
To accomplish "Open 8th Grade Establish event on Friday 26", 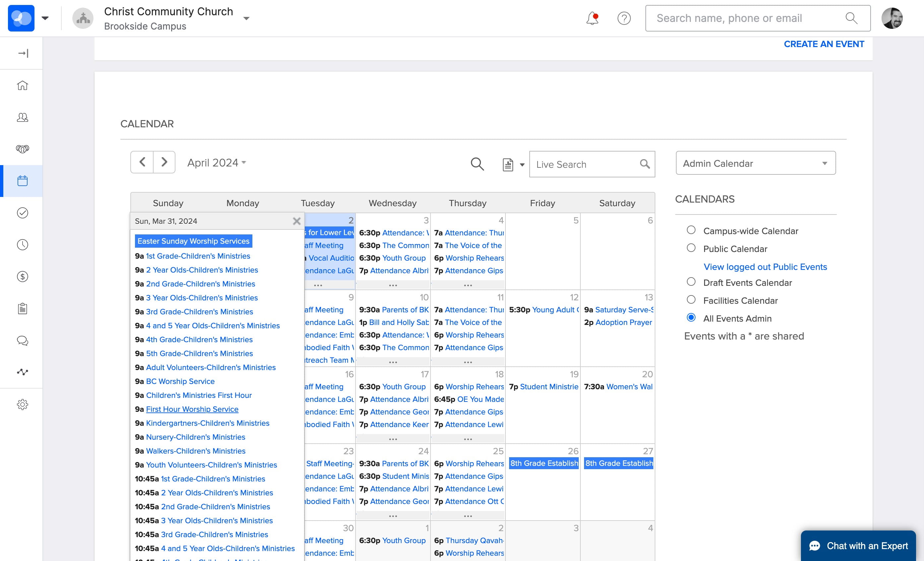I will (544, 464).
